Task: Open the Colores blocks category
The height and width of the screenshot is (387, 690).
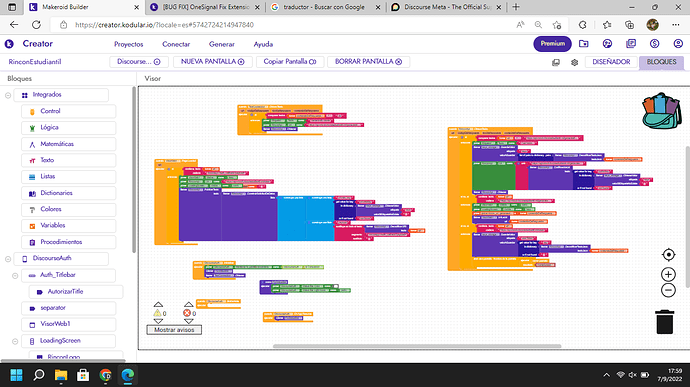Action: coord(68,209)
